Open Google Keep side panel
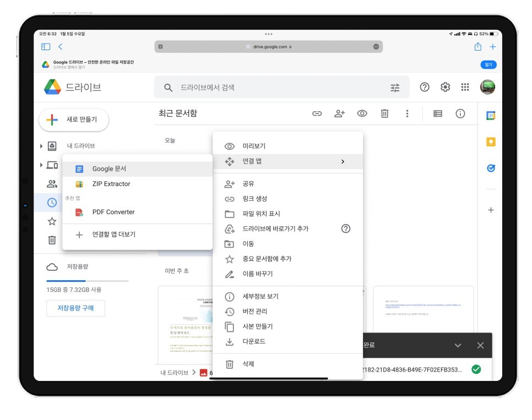Screen dimensions: 532x420 click(491, 142)
